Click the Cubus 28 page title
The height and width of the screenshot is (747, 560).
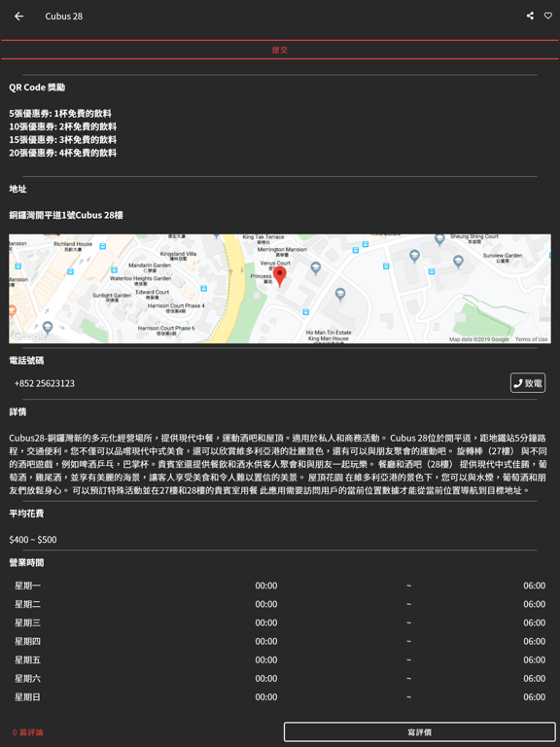pyautogui.click(x=64, y=17)
